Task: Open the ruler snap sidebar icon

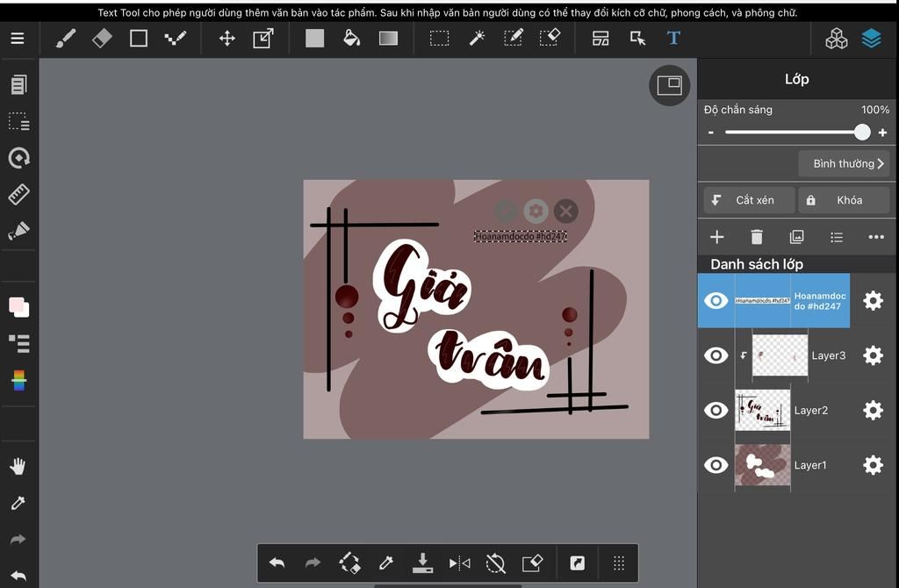Action: (18, 194)
